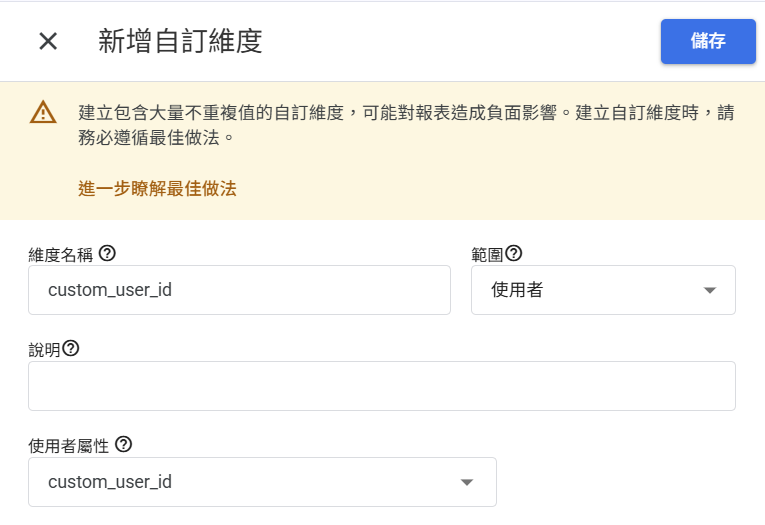Viewport: 765px width, 525px height.
Task: Open the 範圍 dropdown showing 使用者
Action: 603,290
